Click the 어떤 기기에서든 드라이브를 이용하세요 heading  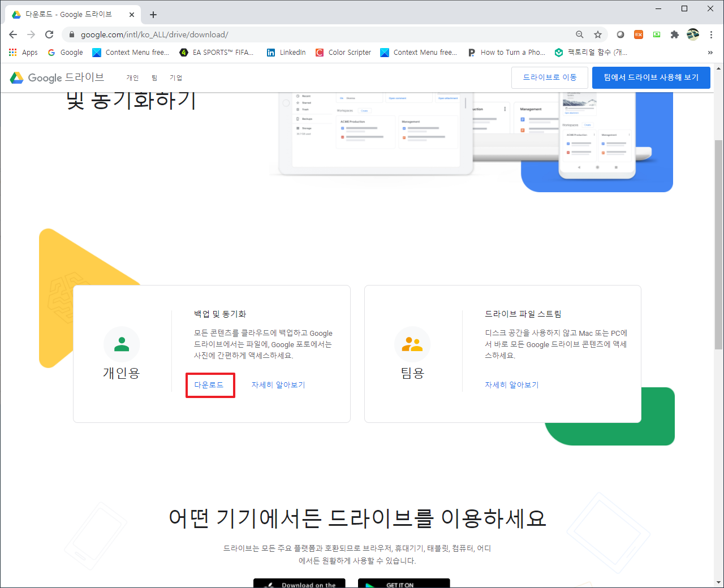(x=357, y=518)
